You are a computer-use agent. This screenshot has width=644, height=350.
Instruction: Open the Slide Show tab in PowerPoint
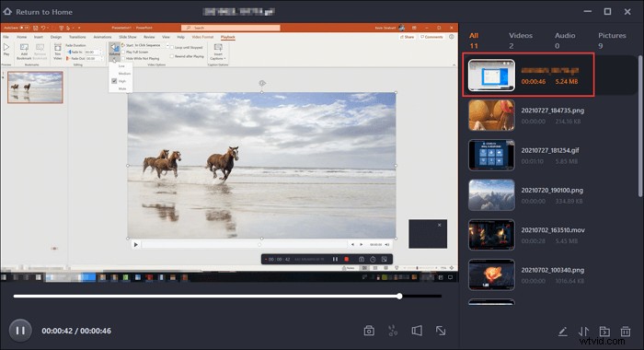pyautogui.click(x=127, y=37)
